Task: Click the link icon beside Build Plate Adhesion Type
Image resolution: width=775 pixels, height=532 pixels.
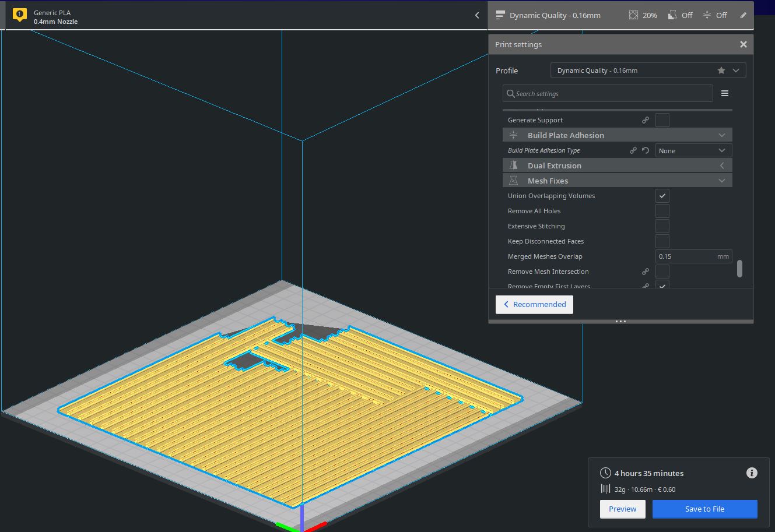Action: [x=633, y=150]
